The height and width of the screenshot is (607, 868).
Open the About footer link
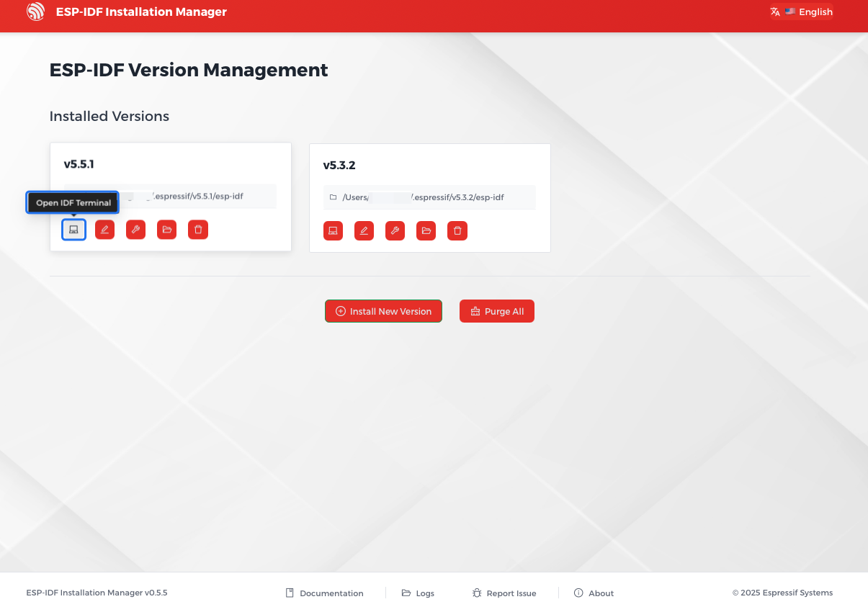pos(594,593)
